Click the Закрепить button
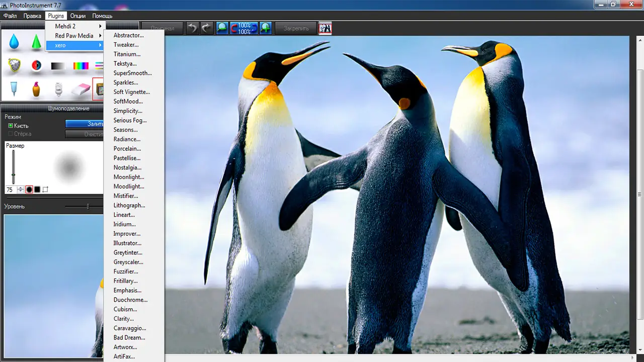This screenshot has width=644, height=362. 296,28
